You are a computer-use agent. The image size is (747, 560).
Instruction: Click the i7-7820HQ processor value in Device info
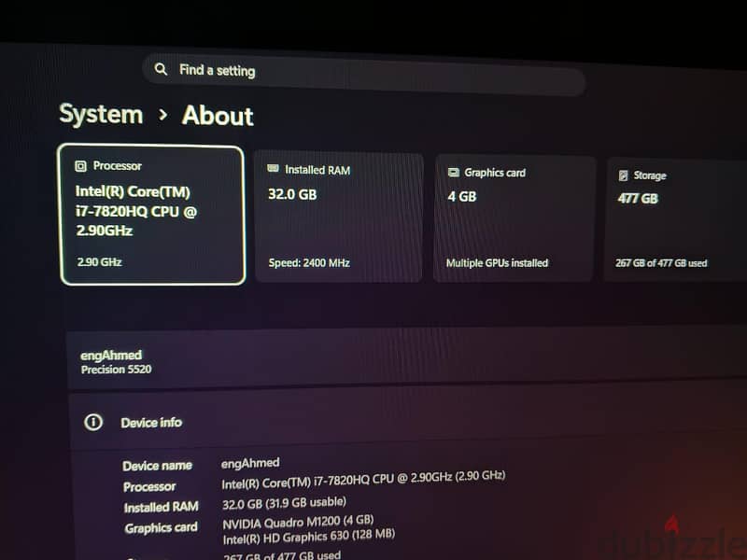pyautogui.click(x=363, y=480)
